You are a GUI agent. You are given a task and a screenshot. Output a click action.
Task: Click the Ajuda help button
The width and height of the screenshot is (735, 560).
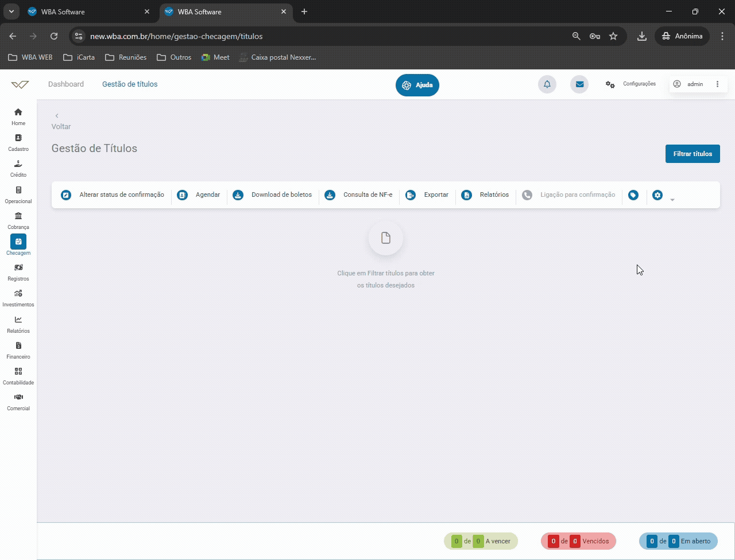417,85
